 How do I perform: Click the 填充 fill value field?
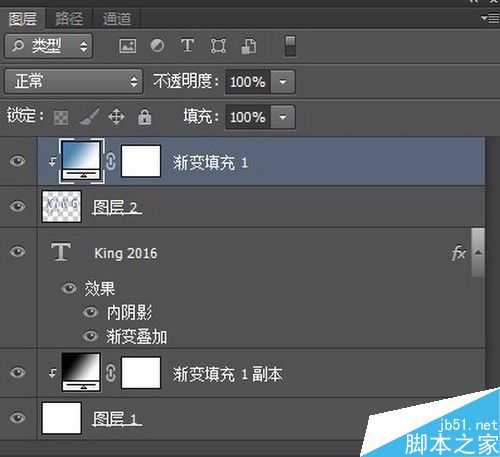tap(248, 117)
